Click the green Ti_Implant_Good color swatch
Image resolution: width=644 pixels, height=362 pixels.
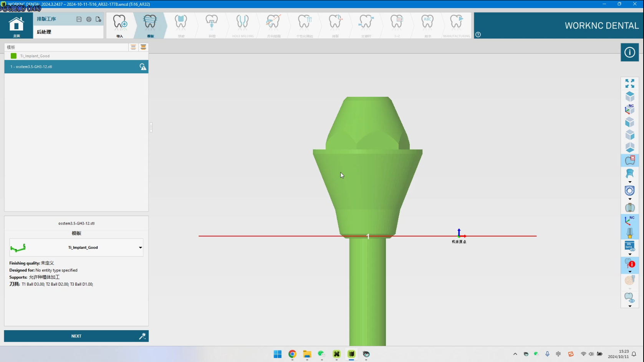pyautogui.click(x=13, y=56)
